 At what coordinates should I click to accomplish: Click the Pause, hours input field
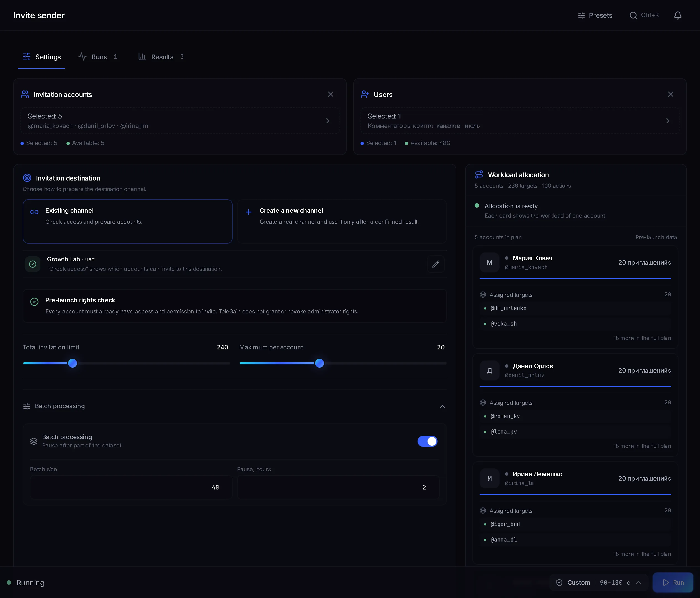(338, 487)
